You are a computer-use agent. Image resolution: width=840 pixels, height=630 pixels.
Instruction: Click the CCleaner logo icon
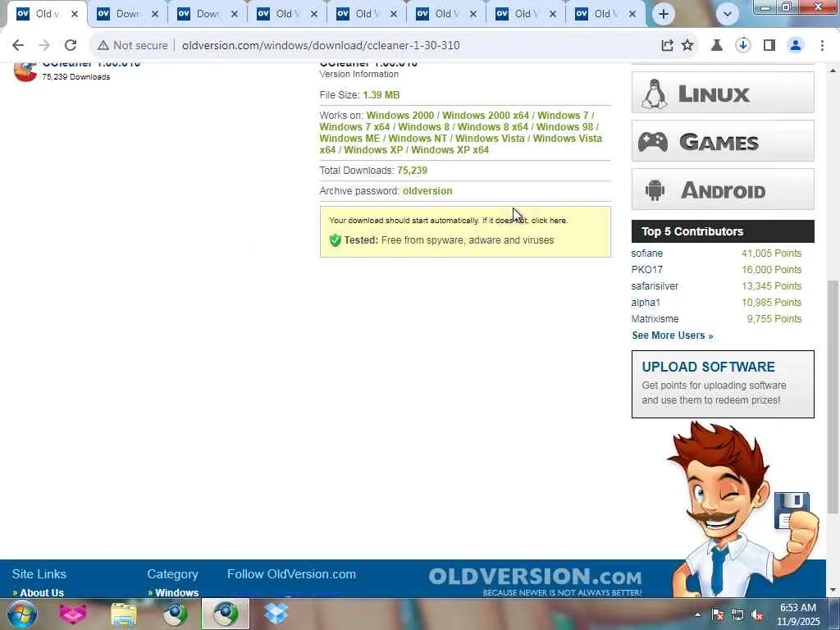[25, 72]
